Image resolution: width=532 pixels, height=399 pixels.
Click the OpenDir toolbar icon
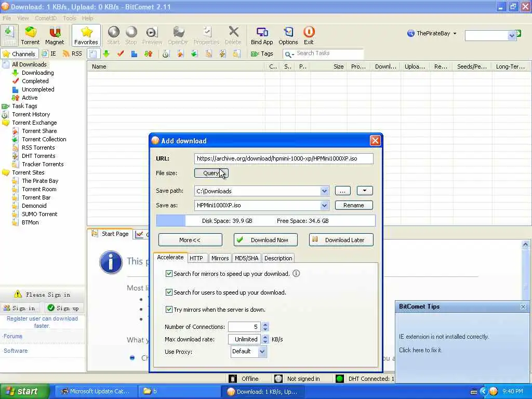178,35
